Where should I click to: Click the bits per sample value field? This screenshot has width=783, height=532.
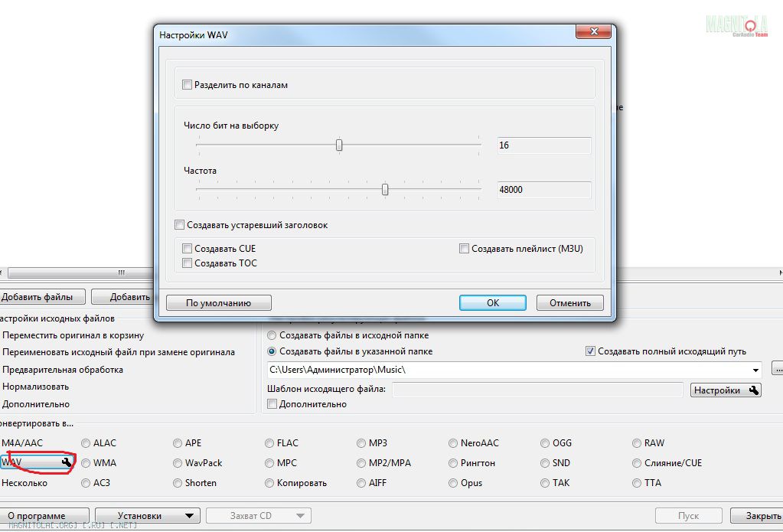point(543,145)
